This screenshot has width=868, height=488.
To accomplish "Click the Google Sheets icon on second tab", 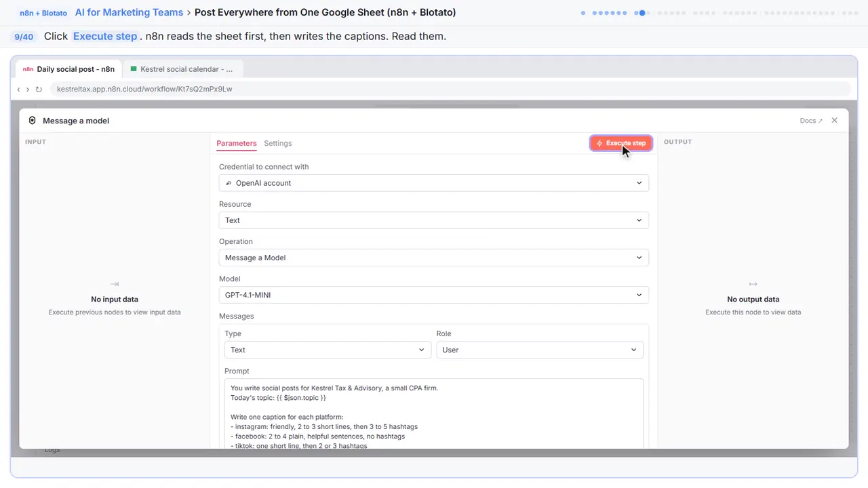I will point(134,69).
